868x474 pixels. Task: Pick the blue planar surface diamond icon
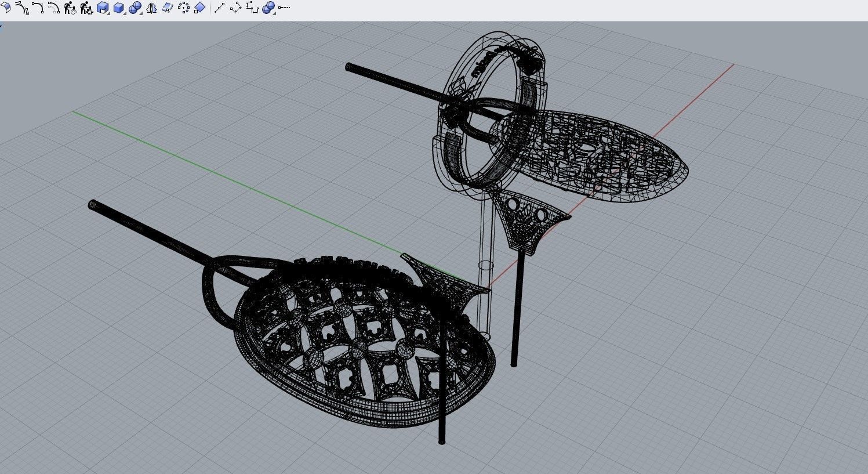tap(199, 8)
